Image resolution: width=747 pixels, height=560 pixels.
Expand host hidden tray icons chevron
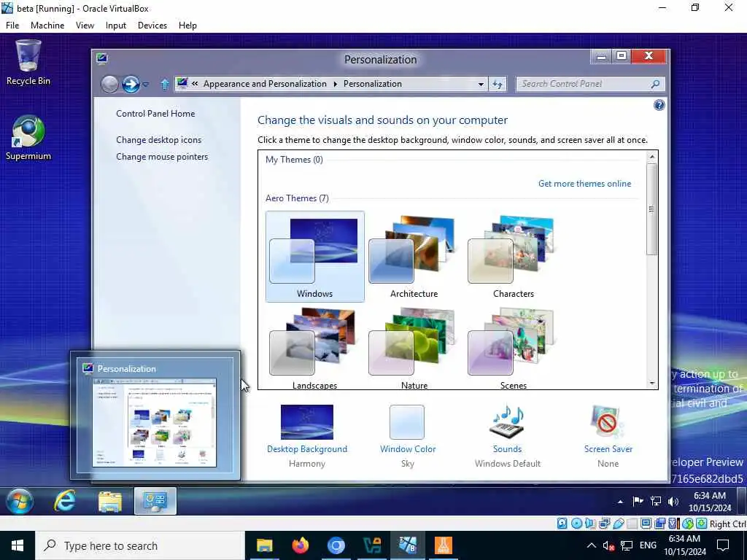click(x=591, y=545)
